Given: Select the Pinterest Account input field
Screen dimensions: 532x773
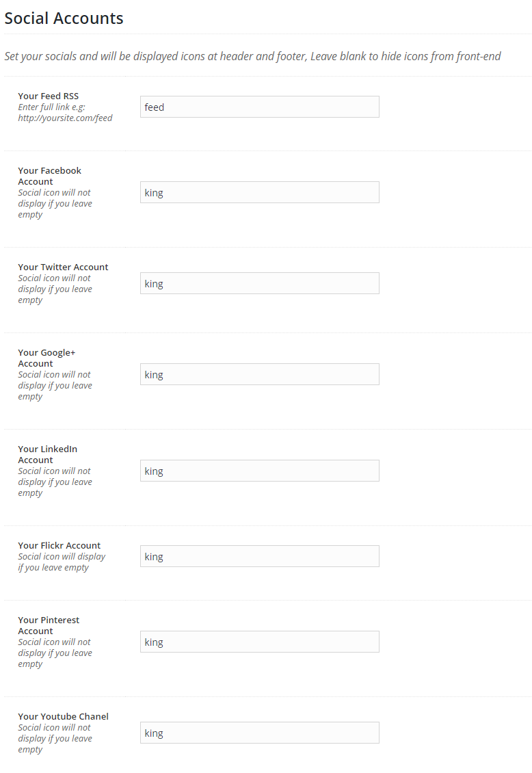Looking at the screenshot, I should coord(260,642).
